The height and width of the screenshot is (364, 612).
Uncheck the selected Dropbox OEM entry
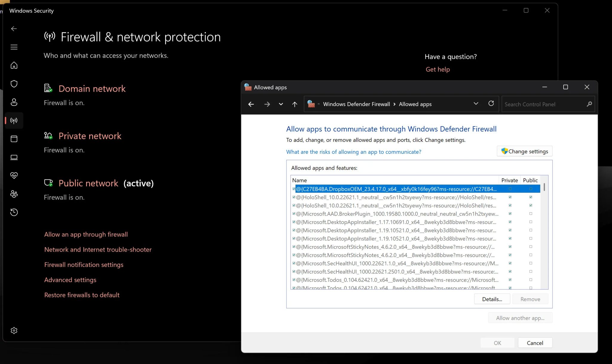(x=294, y=189)
